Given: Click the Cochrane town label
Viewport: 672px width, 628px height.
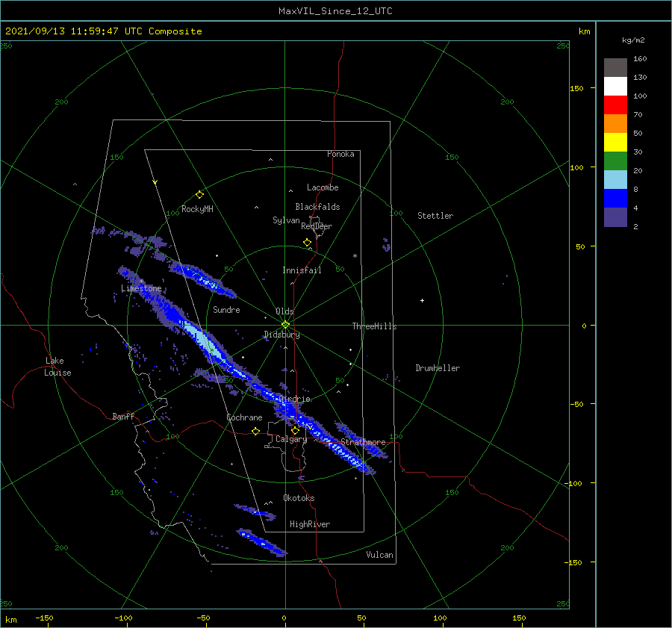Looking at the screenshot, I should click(x=244, y=417).
